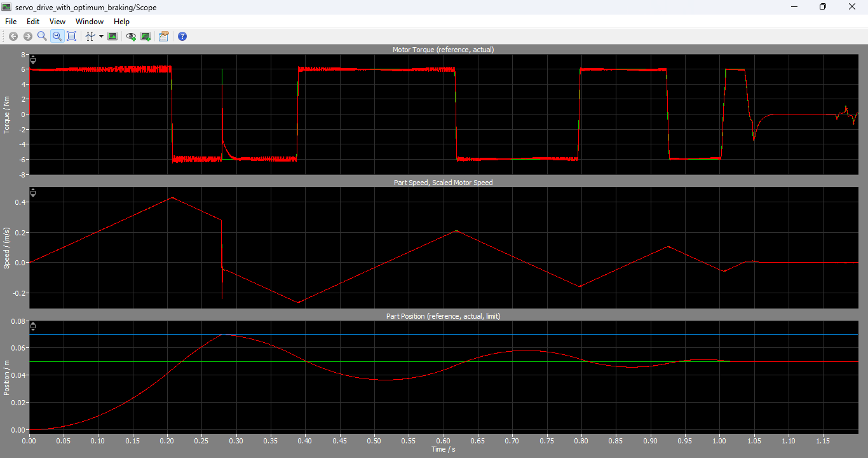The height and width of the screenshot is (458, 868).
Task: Open the Window menu
Action: tap(90, 22)
